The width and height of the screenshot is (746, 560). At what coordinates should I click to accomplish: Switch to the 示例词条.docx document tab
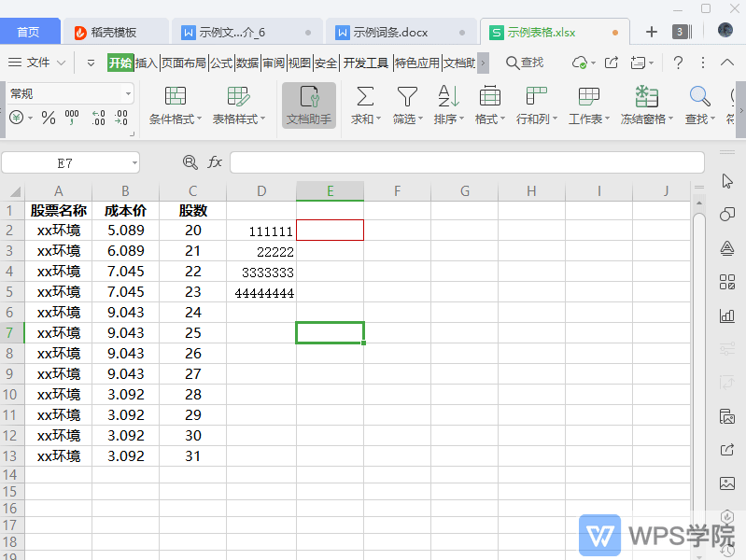[390, 32]
